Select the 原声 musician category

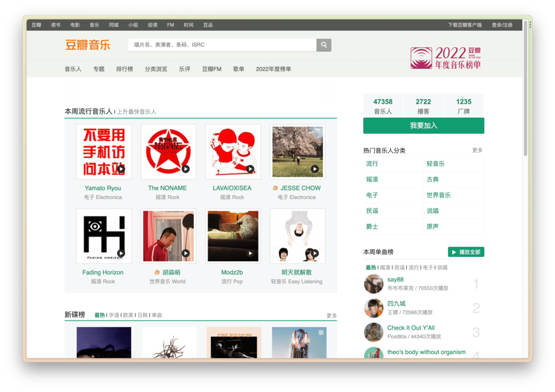[432, 227]
